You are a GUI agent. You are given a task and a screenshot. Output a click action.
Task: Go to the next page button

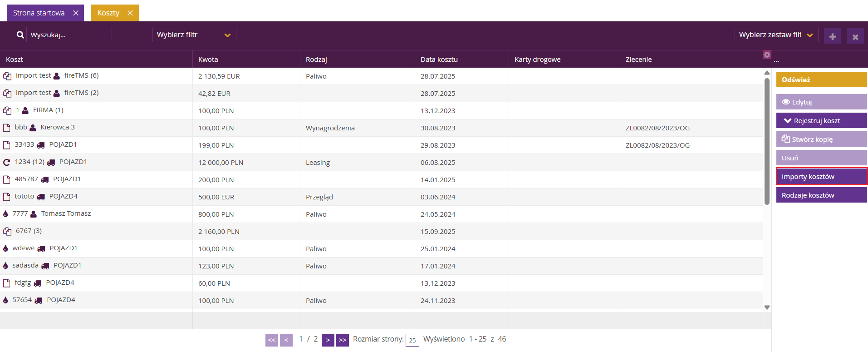328,340
